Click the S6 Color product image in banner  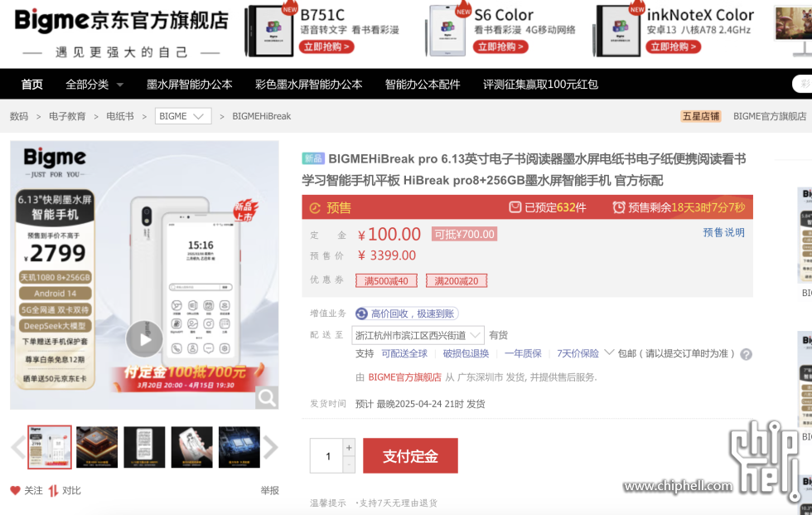tap(447, 31)
